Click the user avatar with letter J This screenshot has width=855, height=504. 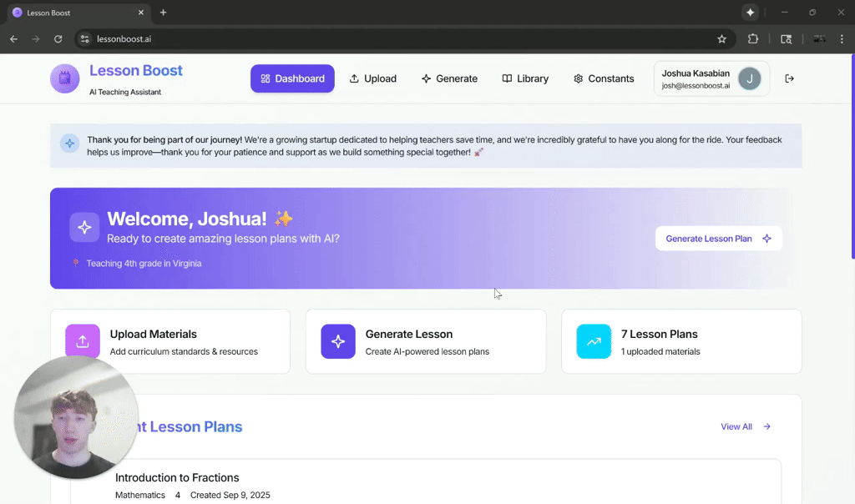click(750, 79)
